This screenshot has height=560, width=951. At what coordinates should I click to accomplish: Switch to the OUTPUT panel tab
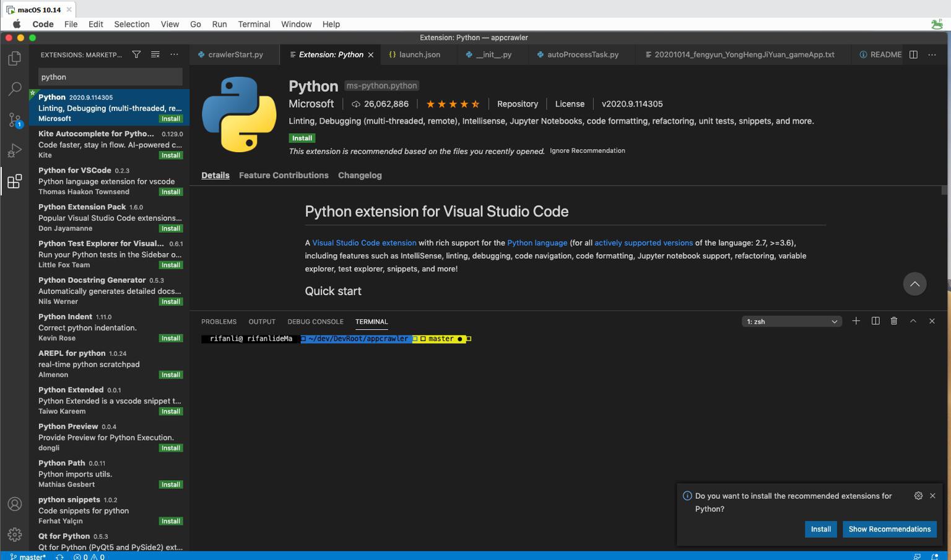(262, 322)
